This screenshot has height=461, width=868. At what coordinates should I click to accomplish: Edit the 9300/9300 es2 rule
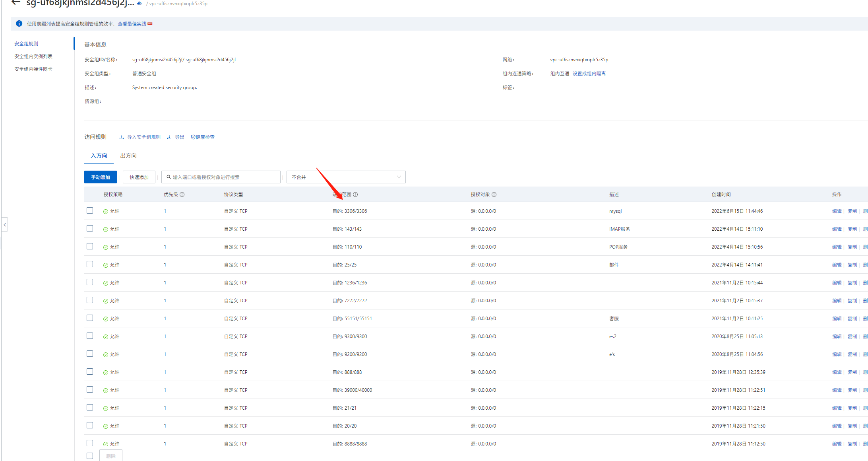coord(837,337)
